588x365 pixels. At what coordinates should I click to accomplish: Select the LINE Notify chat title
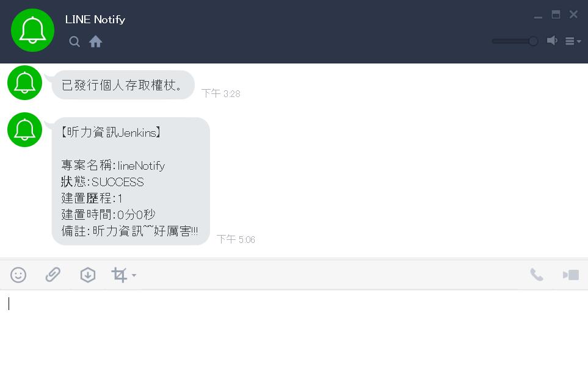point(95,20)
